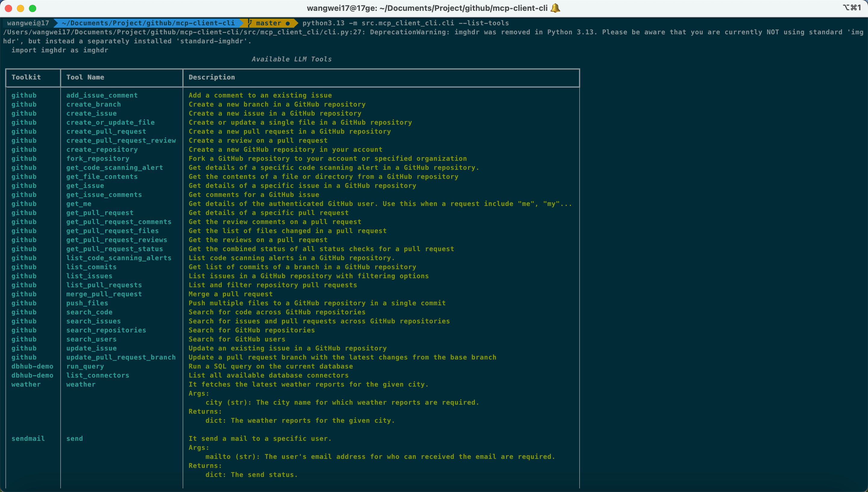
Task: Click the send tool name
Action: [x=74, y=439]
